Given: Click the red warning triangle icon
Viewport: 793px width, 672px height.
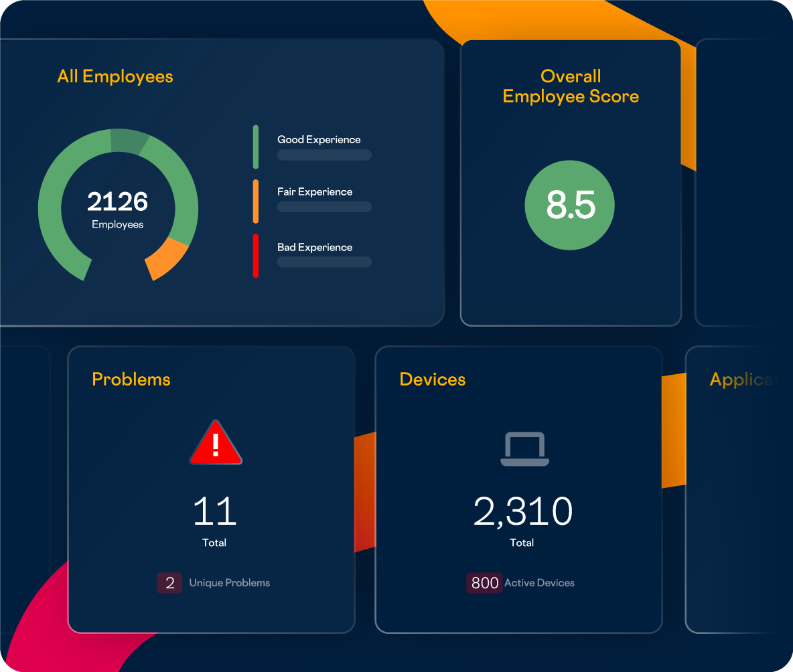Looking at the screenshot, I should coord(216,444).
